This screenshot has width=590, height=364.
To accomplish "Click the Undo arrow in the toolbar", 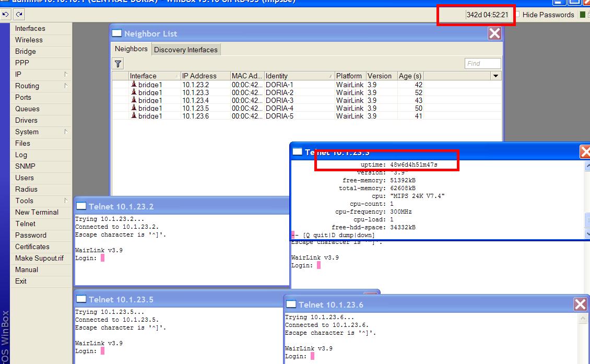I will (x=6, y=14).
